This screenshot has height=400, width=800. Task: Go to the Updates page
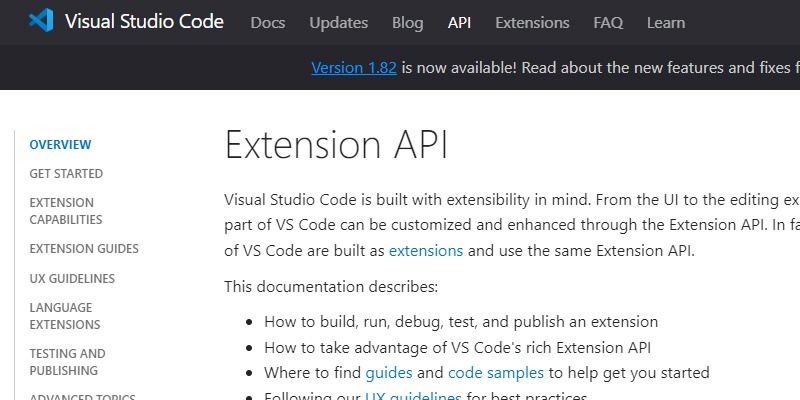click(339, 23)
